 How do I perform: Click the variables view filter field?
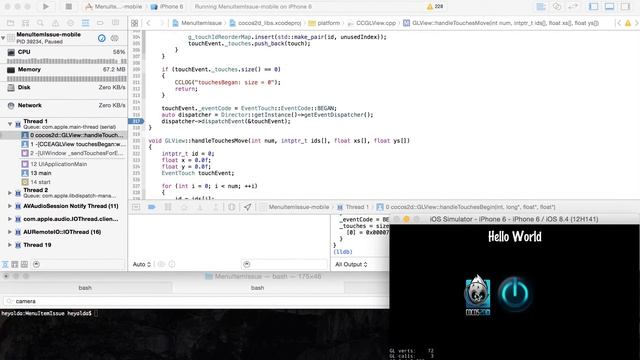pos(284,264)
